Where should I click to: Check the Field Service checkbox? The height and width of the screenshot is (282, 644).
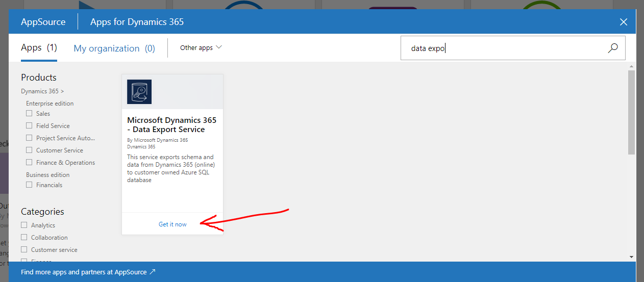[29, 125]
